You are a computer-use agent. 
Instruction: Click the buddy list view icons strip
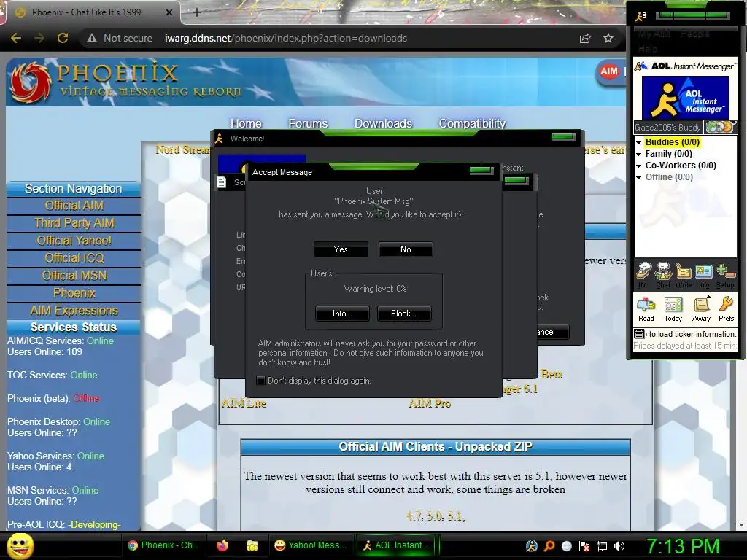click(720, 127)
